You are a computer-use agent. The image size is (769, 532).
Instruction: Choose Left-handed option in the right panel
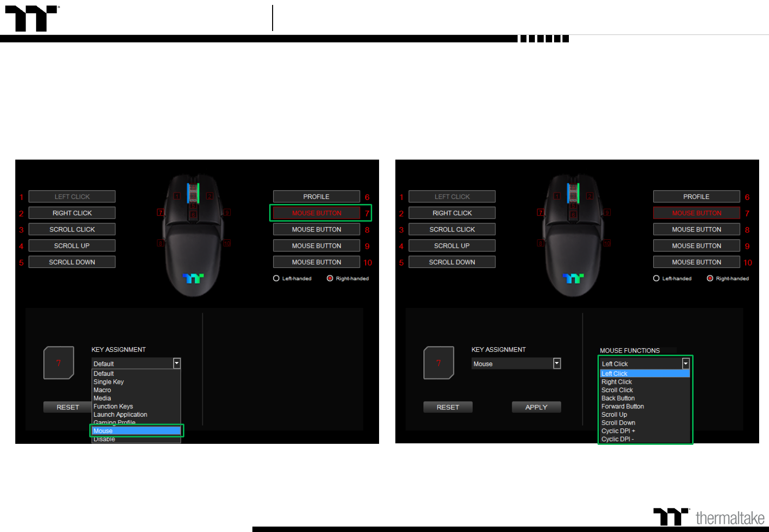click(657, 278)
